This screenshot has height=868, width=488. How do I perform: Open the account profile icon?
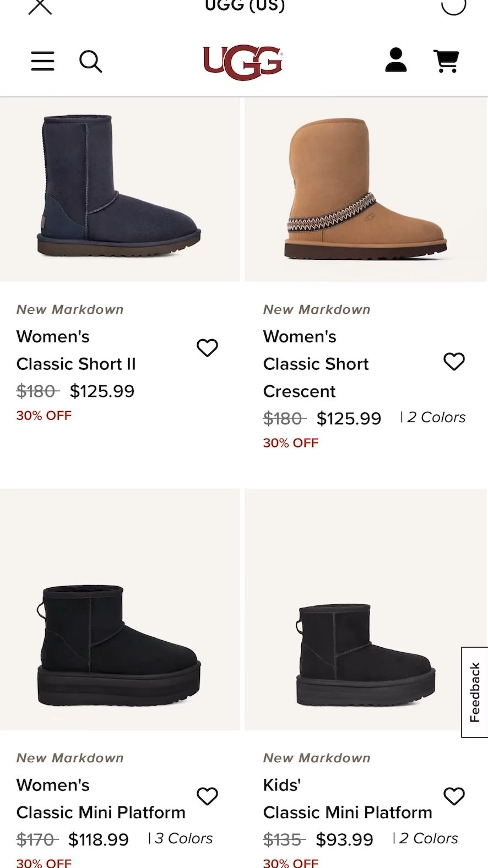(x=395, y=61)
